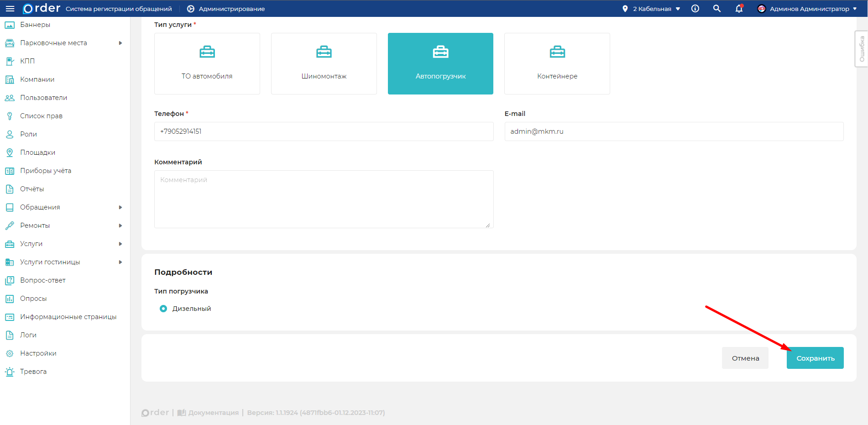Click the Администрирование gear icon
Viewport: 868px width, 425px height.
coord(191,9)
